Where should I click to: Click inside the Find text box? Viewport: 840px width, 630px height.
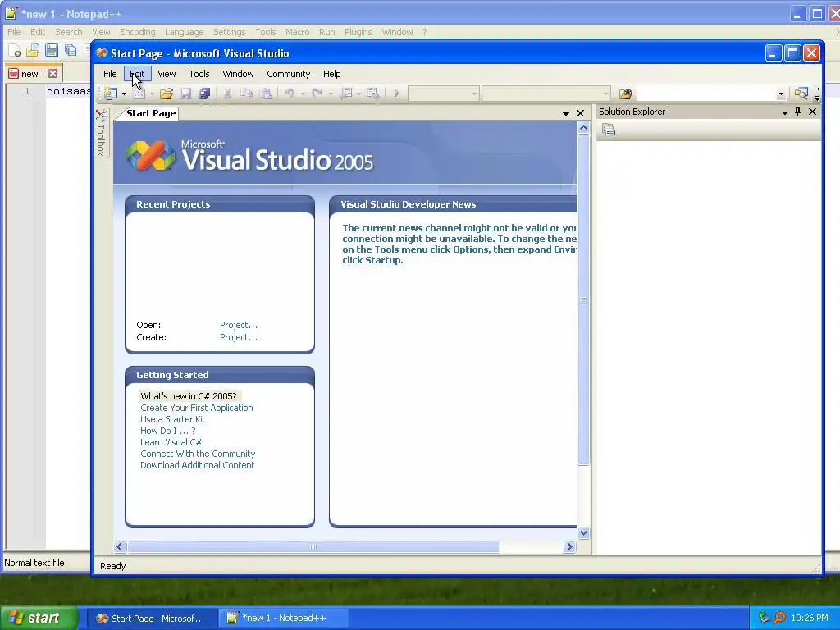[x=706, y=94]
